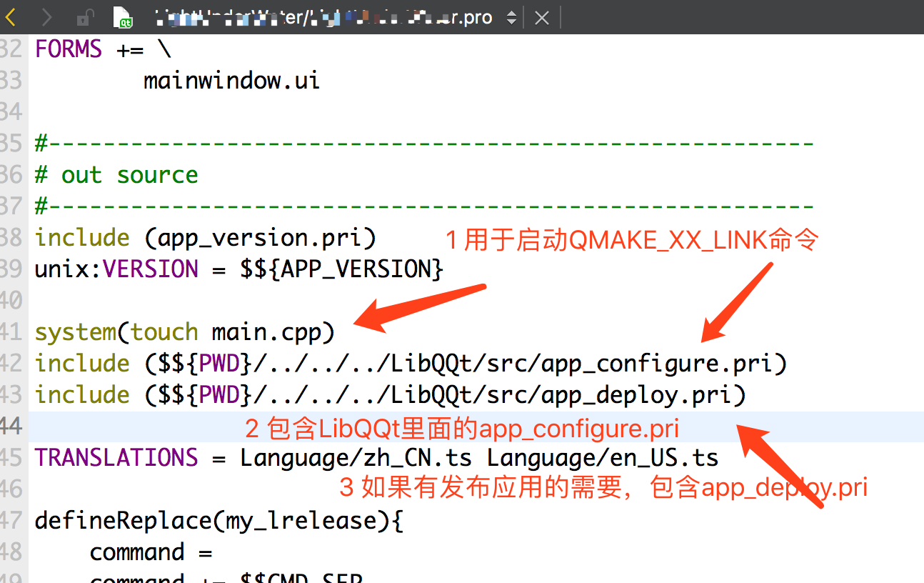
Task: Click line number 45 in the gutter
Action: coord(11,458)
